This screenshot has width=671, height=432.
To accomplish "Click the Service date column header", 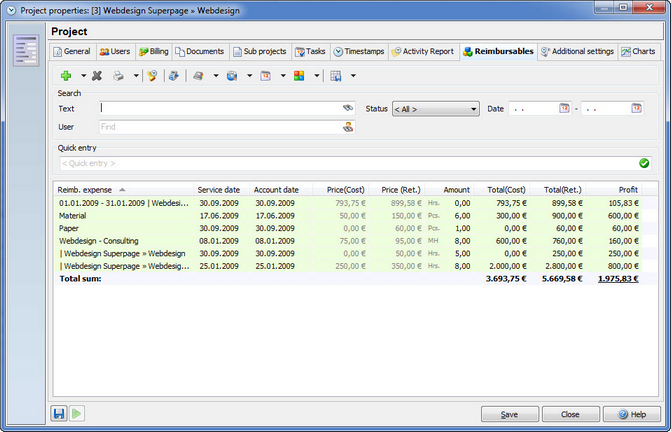I will click(219, 189).
